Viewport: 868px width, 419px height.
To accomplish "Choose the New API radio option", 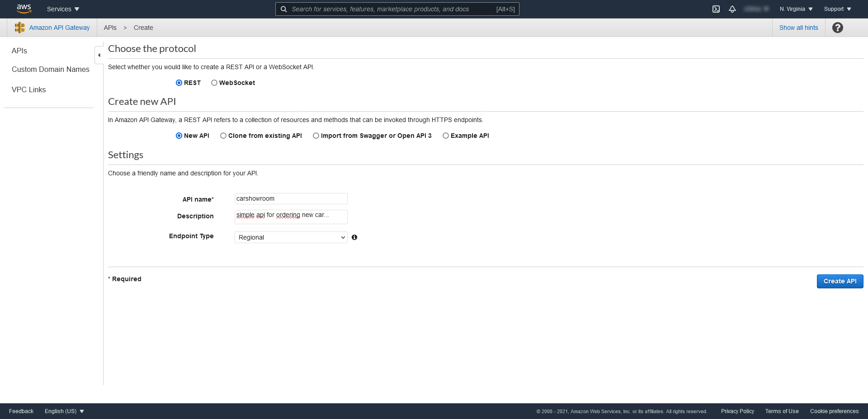I will [179, 136].
